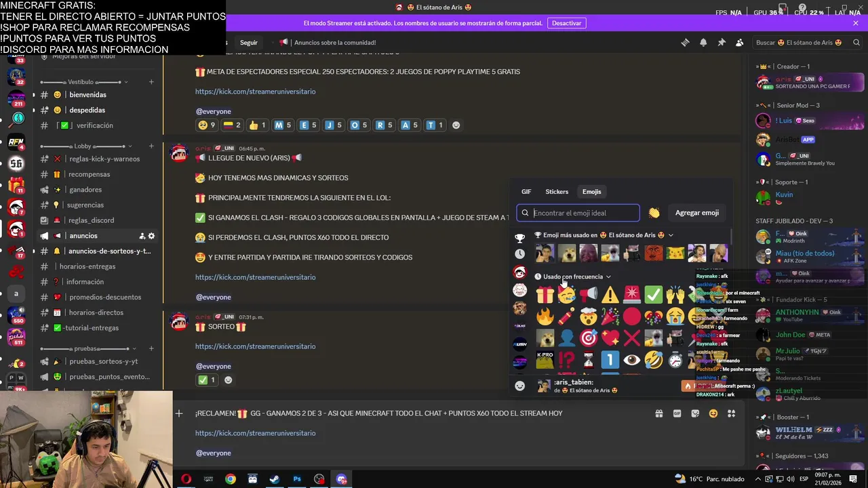Screen dimensions: 868x488
Task: Open apps icon in message bar
Action: click(x=732, y=413)
